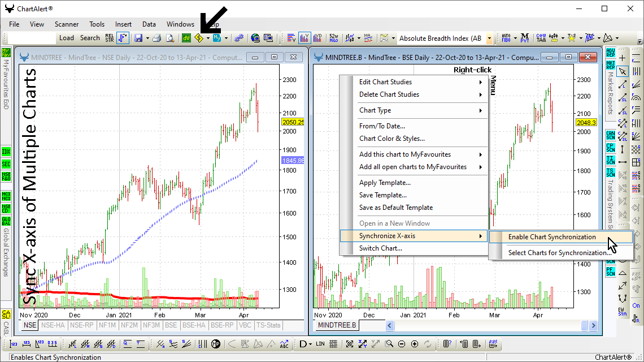Click the M PVT pivot icon

[524, 38]
